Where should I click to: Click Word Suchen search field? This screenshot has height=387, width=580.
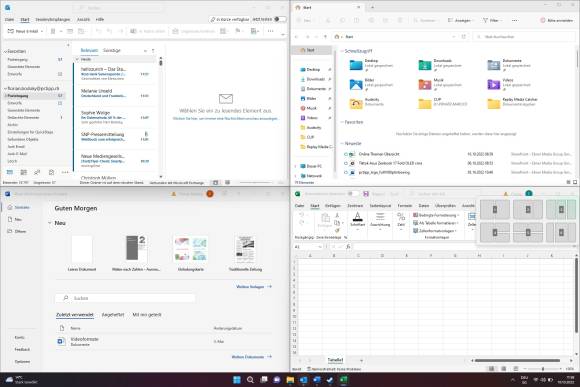click(125, 298)
